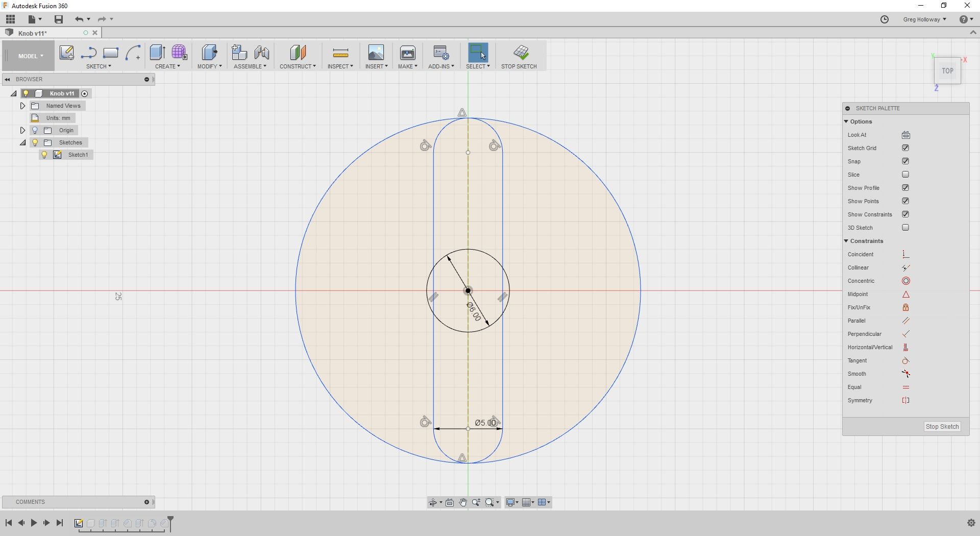The image size is (980, 536).
Task: Hide Sketch1 using its lightbulb
Action: [x=44, y=155]
